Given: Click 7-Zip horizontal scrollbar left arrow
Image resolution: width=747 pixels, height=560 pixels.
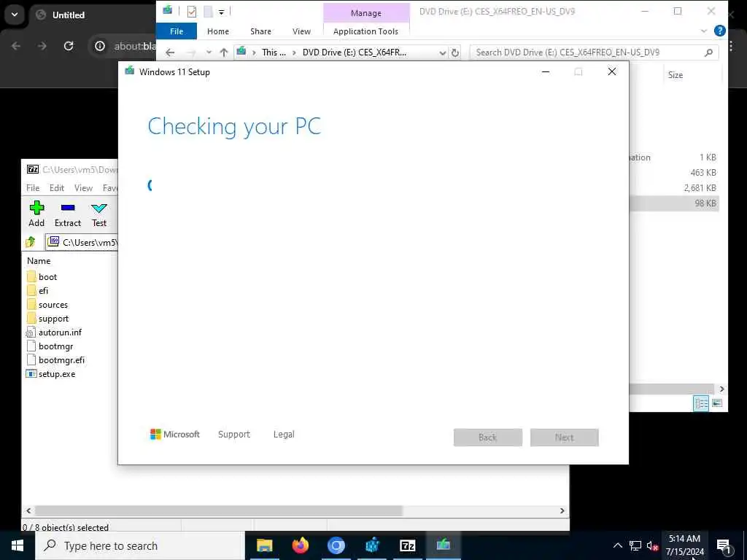Looking at the screenshot, I should pyautogui.click(x=28, y=510).
